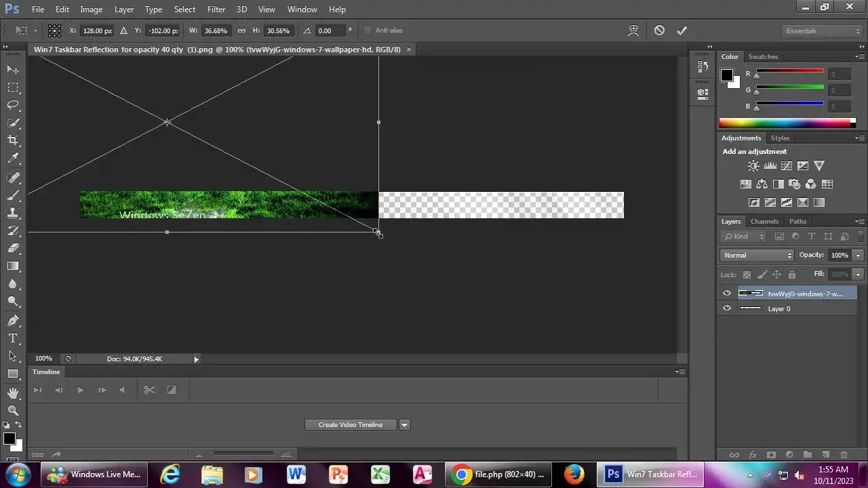This screenshot has width=868, height=488.
Task: Select the Horizontal Type tool
Action: [x=13, y=338]
